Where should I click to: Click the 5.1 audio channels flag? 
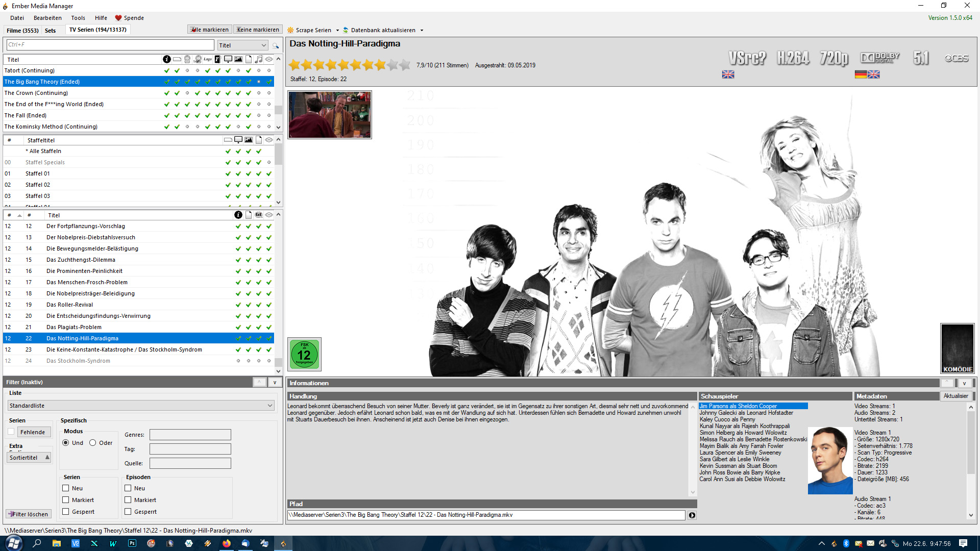point(921,58)
